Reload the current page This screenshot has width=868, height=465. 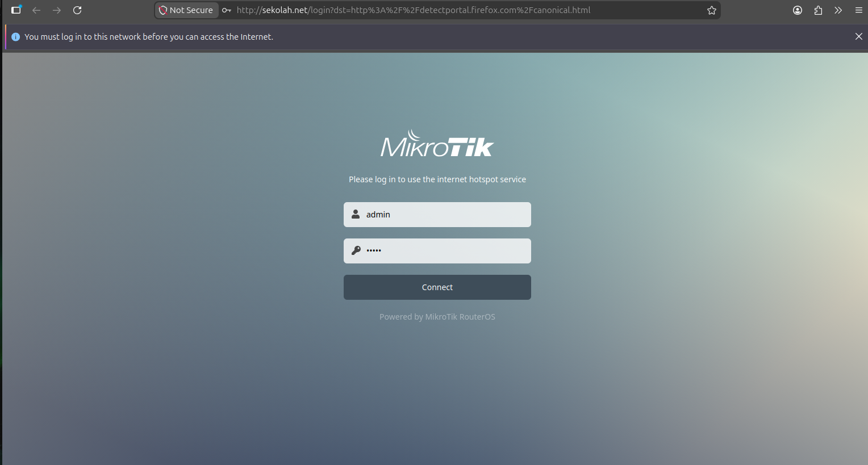tap(77, 10)
